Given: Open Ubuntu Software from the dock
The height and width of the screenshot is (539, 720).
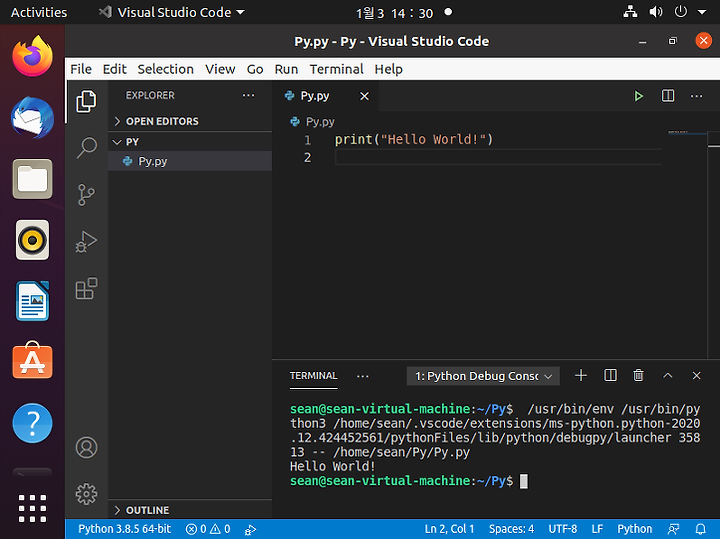Looking at the screenshot, I should click(32, 360).
